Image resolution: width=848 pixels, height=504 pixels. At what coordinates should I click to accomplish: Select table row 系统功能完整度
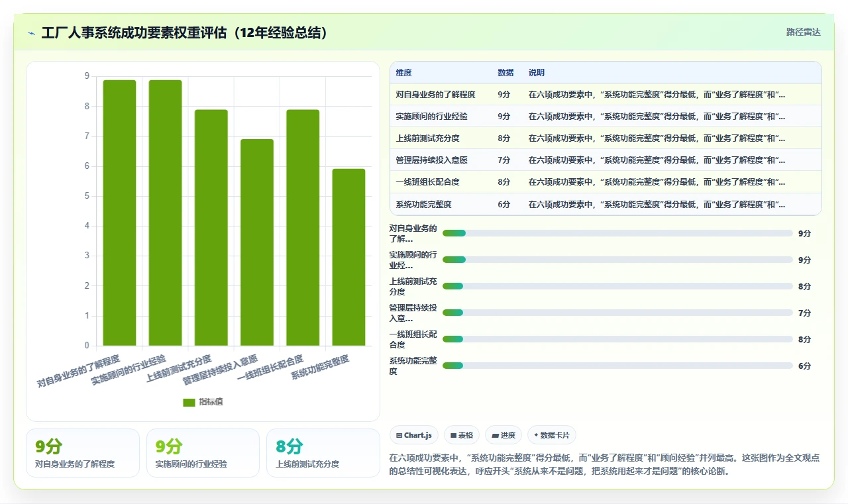(x=606, y=205)
